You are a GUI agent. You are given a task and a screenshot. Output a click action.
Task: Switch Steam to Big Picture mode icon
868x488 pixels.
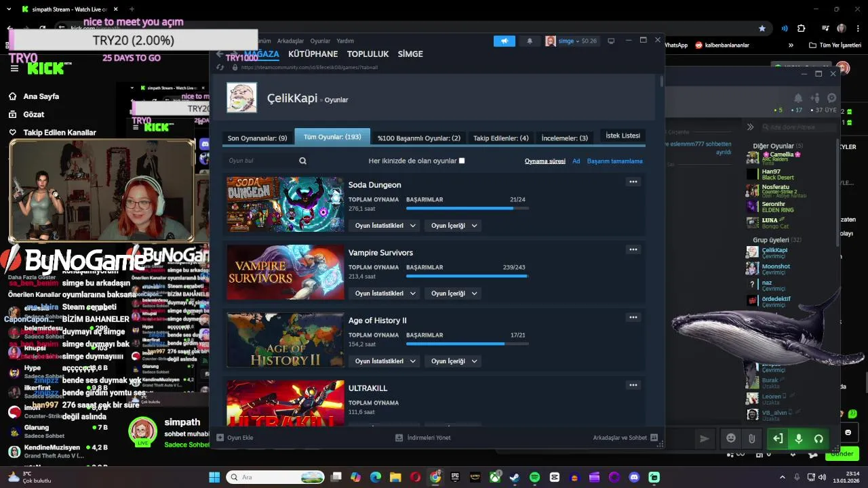(611, 41)
